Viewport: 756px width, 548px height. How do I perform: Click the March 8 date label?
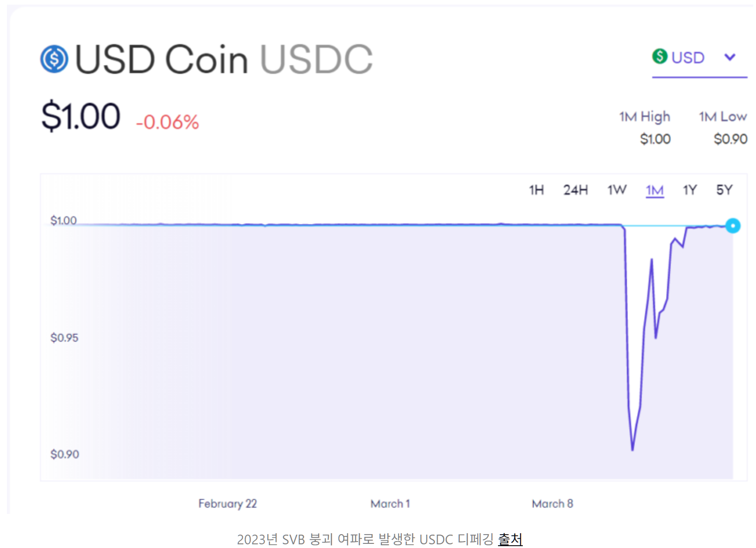[552, 504]
